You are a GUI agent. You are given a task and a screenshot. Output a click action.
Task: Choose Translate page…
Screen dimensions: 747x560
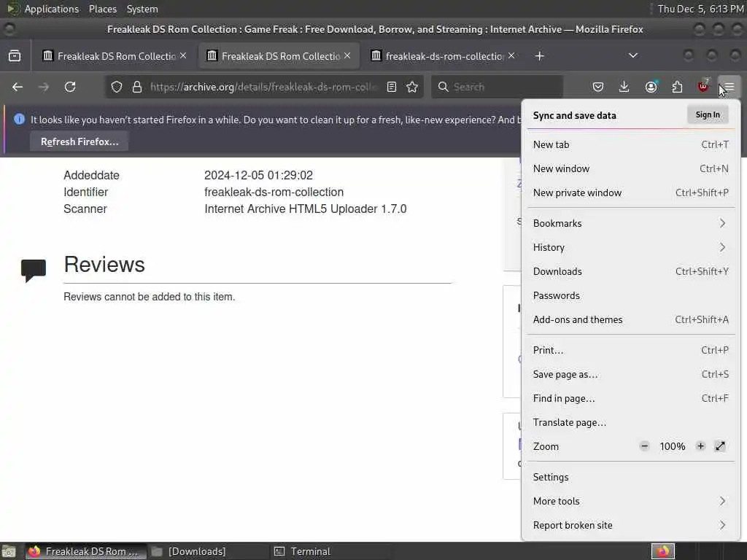pos(631,423)
